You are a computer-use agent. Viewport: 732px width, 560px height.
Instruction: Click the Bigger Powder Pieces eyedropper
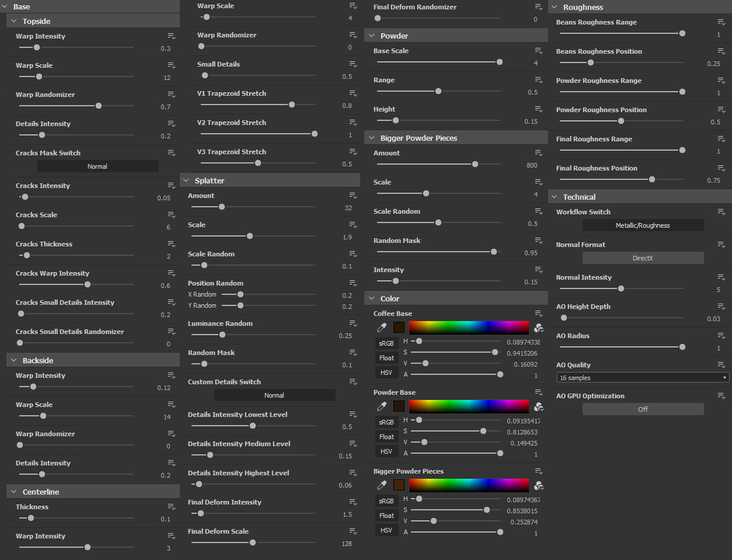tap(382, 485)
